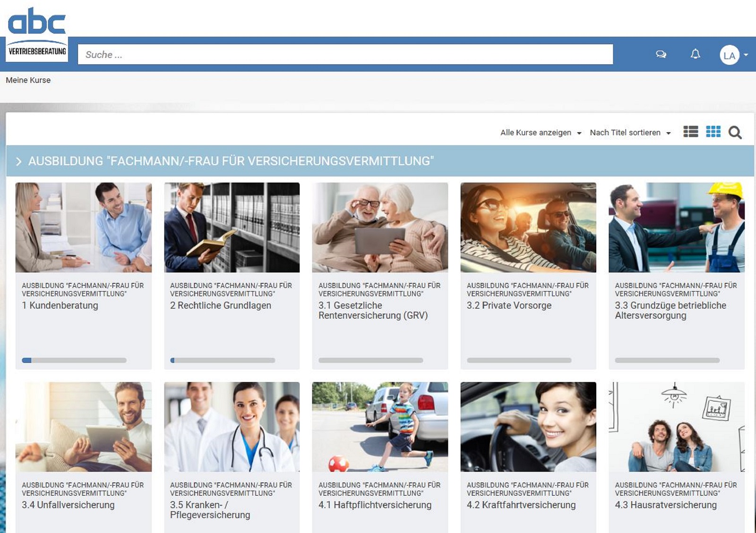Collapse the Ausbildung Fachmann/-frau section chevron
Screen dimensions: 756x533
(18, 161)
